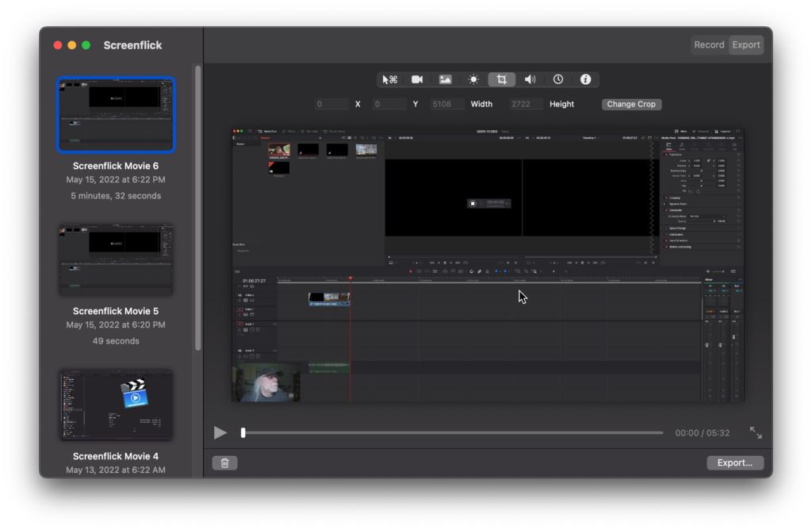Show the movie info icon
Viewport: 812px width, 530px height.
click(586, 79)
